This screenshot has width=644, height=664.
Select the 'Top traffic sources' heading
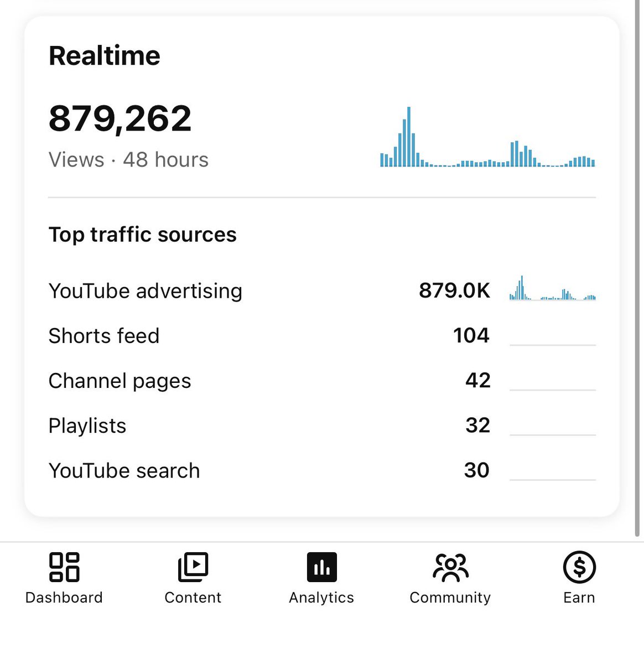point(143,235)
